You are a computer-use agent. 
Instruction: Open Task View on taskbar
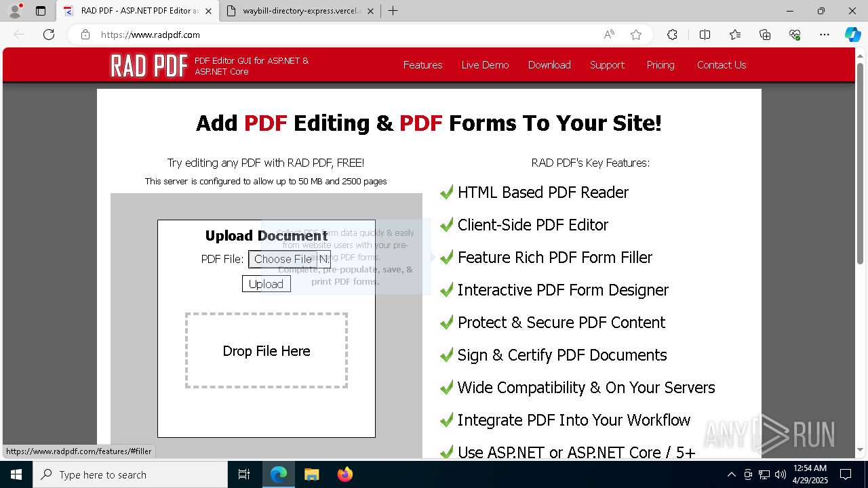point(244,474)
